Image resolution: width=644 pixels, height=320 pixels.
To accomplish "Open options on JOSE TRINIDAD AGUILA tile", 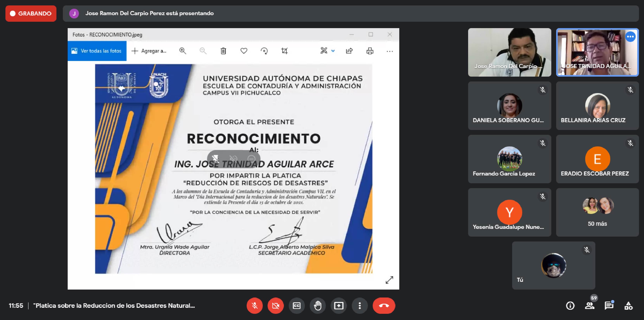I will (630, 37).
